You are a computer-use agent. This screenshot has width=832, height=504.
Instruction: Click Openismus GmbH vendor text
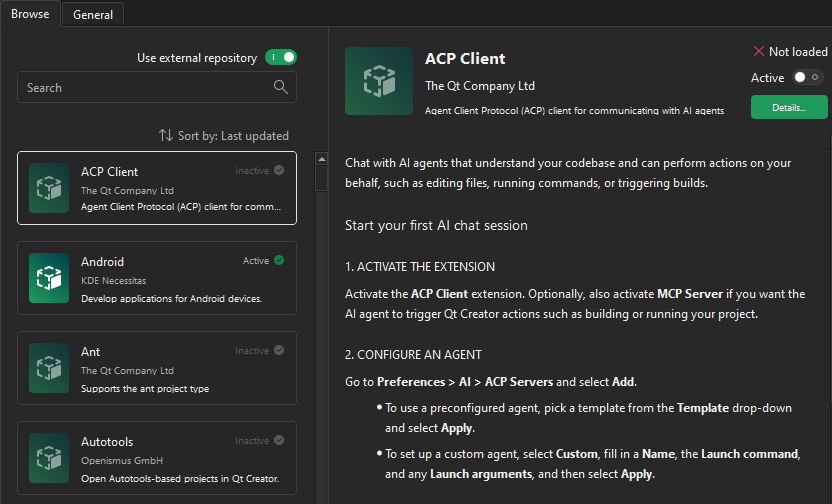(x=122, y=460)
